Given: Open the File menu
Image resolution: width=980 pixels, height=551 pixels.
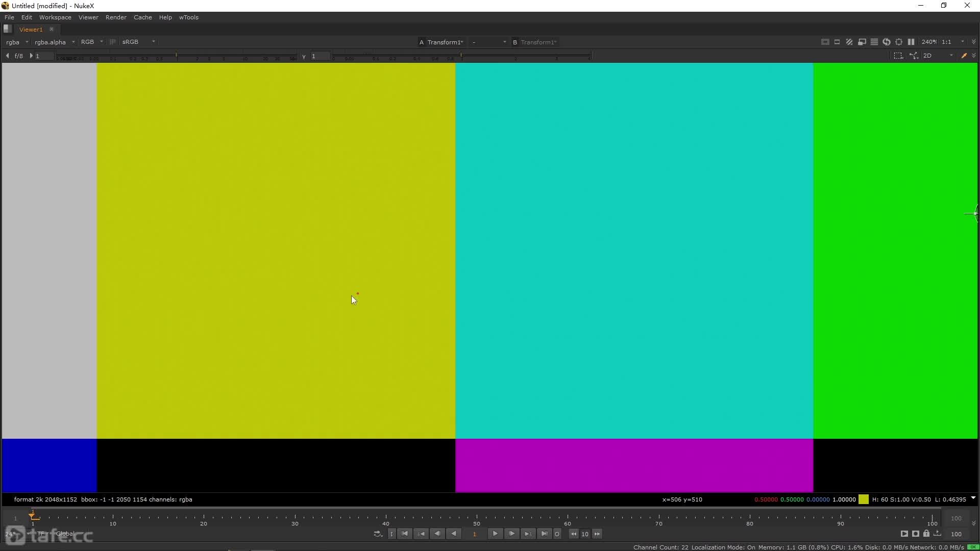Looking at the screenshot, I should pos(9,17).
